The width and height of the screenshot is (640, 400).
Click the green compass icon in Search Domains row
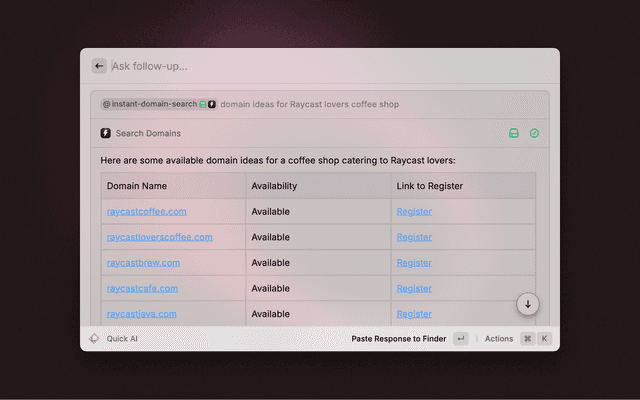click(534, 133)
